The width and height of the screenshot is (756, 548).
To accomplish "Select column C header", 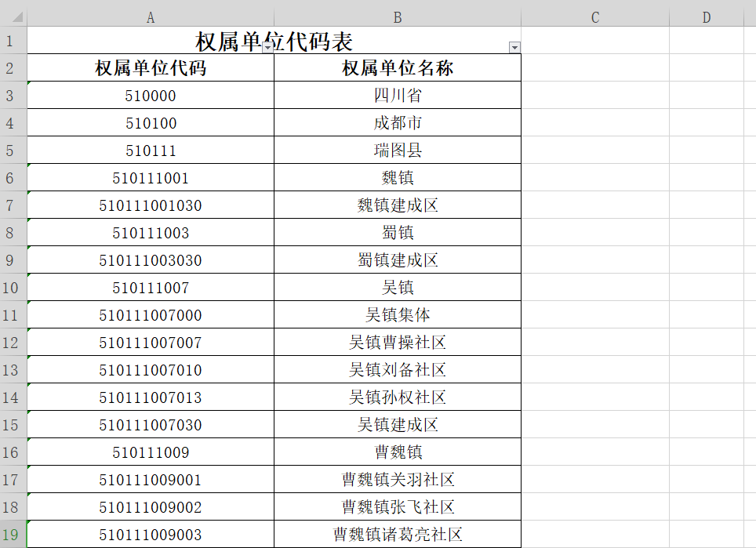I will [x=594, y=17].
